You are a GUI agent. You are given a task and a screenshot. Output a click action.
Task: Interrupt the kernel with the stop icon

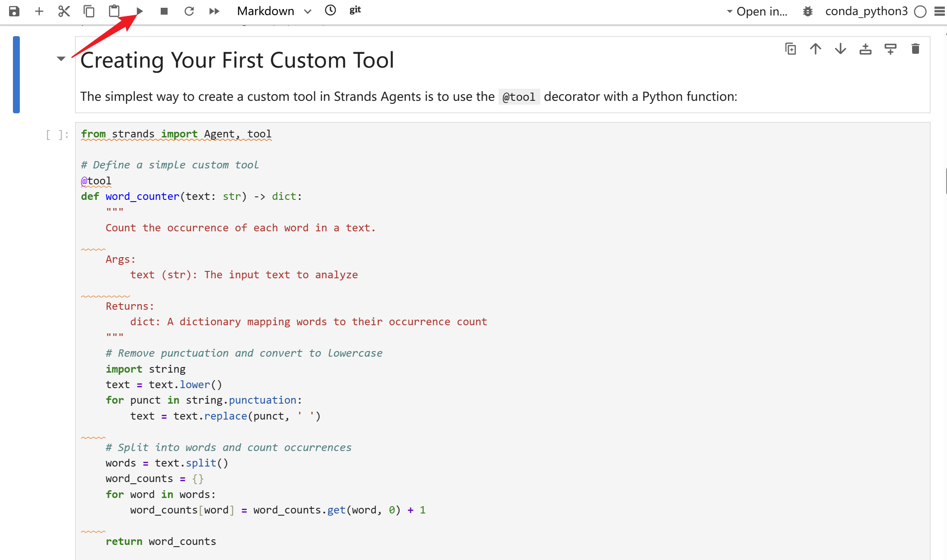point(164,11)
